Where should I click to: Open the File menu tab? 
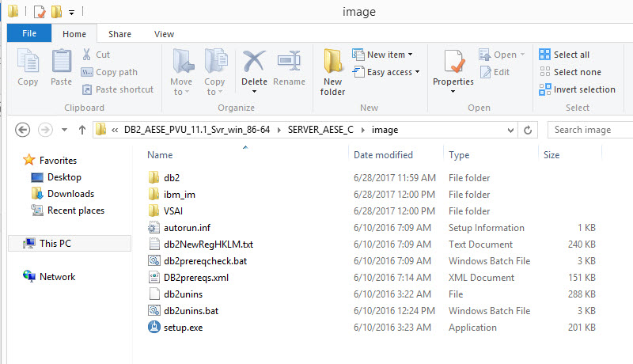(29, 34)
